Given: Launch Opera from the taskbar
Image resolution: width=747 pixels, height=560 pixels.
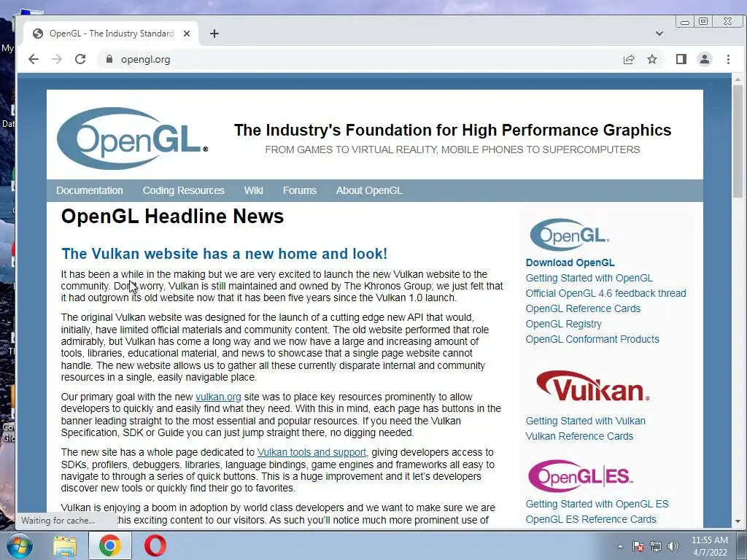Looking at the screenshot, I should click(x=155, y=545).
